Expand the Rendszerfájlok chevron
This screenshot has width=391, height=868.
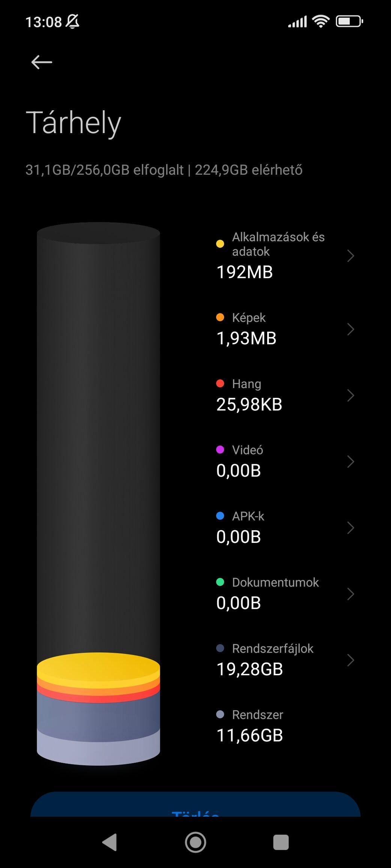click(x=350, y=660)
